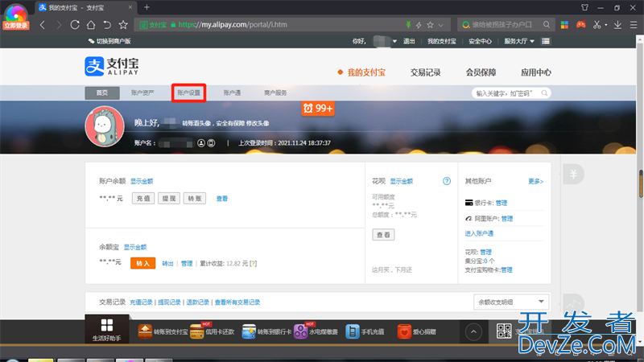
Task: Expand the username dropdown arrow after 你好
Action: [394, 41]
